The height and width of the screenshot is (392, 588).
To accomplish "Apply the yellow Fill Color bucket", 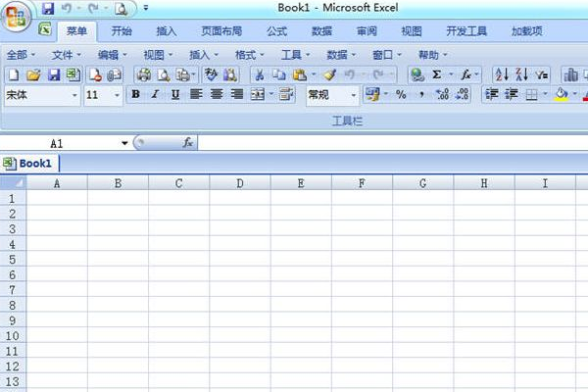I will point(562,94).
